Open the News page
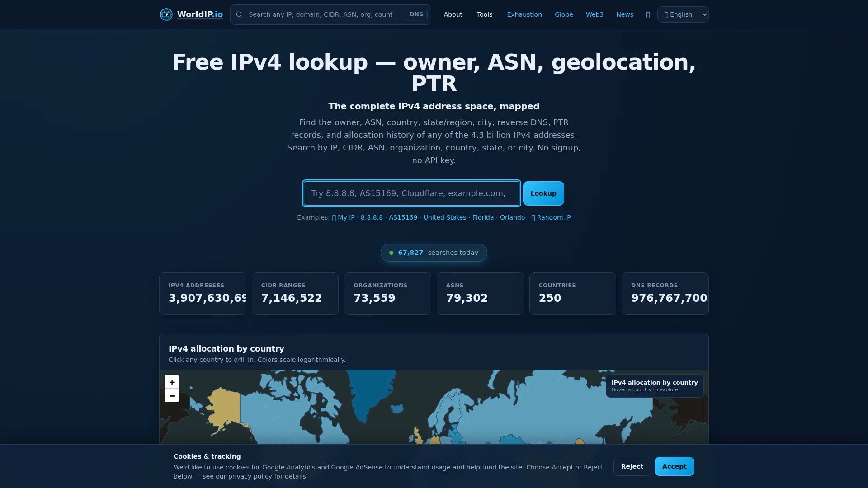Screen dimensions: 868x488 coord(625,14)
